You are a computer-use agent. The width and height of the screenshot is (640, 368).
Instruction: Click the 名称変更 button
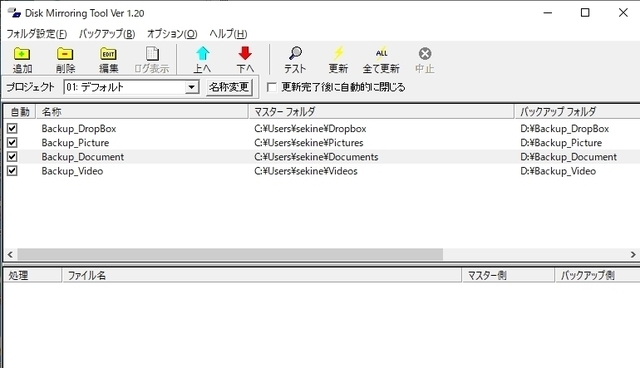[229, 87]
